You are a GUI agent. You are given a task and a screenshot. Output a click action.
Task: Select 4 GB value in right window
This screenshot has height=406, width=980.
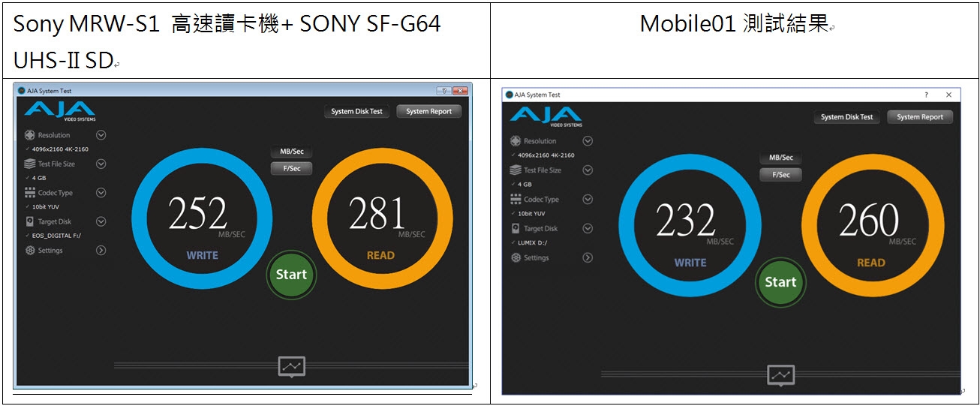[525, 184]
